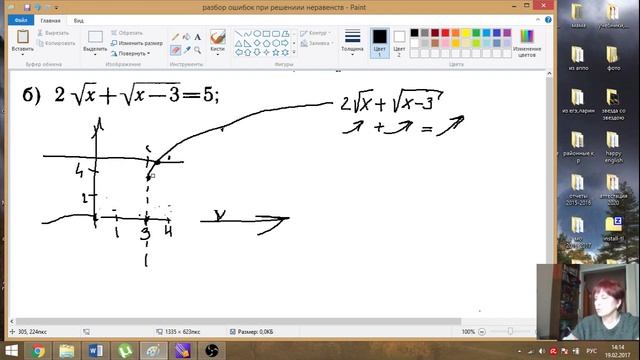Viewport: 640px width, 360px height.
Task: Open Edit colors (Изменение цветов) palette
Action: pos(527,43)
